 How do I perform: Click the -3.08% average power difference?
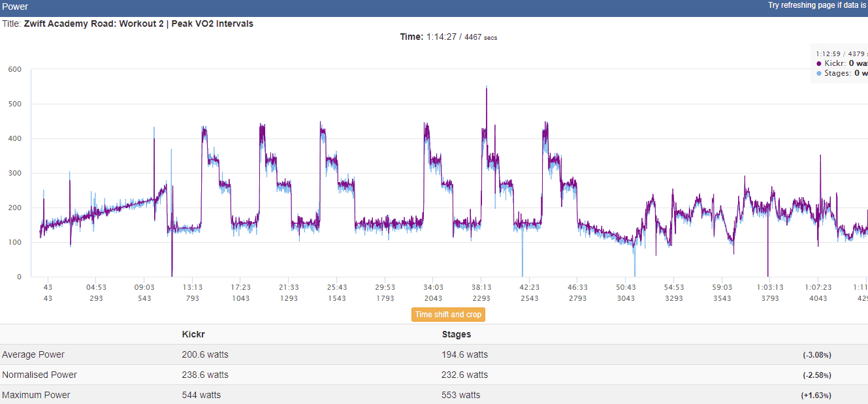coord(817,356)
